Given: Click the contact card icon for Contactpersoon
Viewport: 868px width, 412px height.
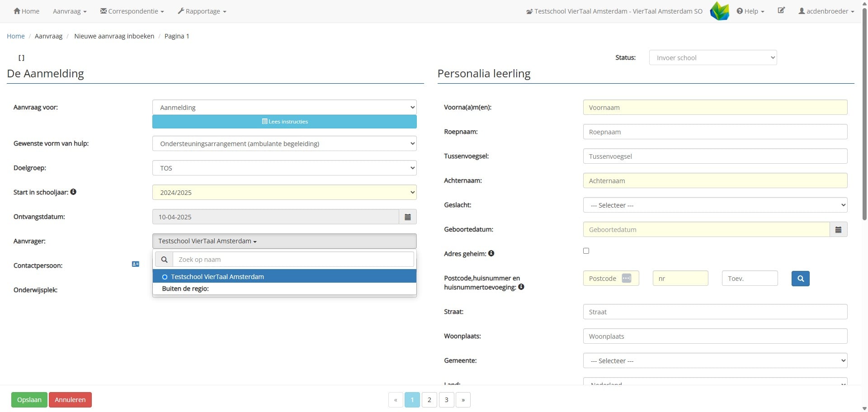Looking at the screenshot, I should [x=135, y=264].
